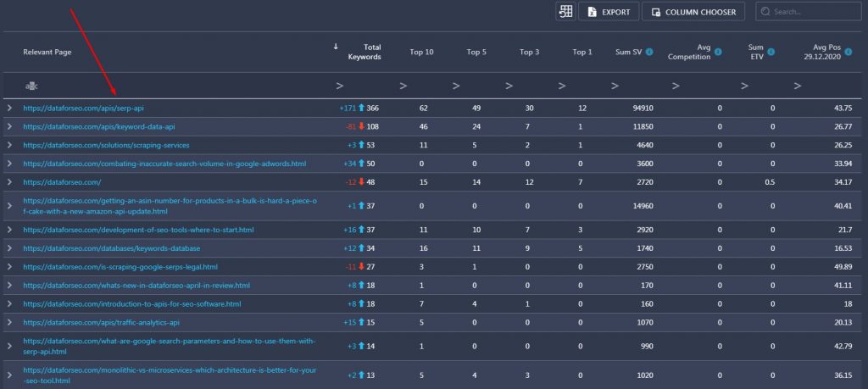The image size is (868, 389).
Task: Expand the is-scraping-google-serps-legal row
Action: [9, 267]
